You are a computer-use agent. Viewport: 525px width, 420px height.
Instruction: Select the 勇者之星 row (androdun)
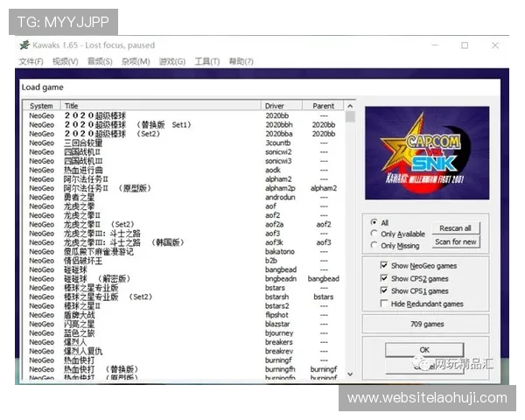(x=184, y=197)
